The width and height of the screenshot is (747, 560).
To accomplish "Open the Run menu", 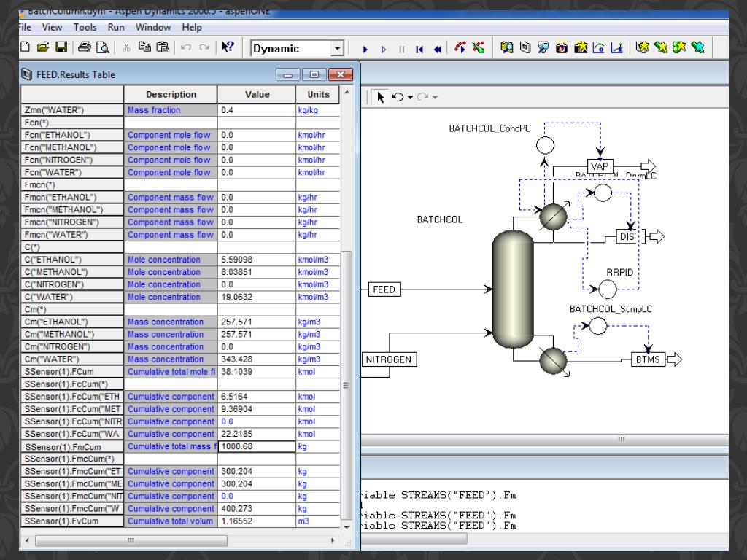I will pyautogui.click(x=116, y=27).
